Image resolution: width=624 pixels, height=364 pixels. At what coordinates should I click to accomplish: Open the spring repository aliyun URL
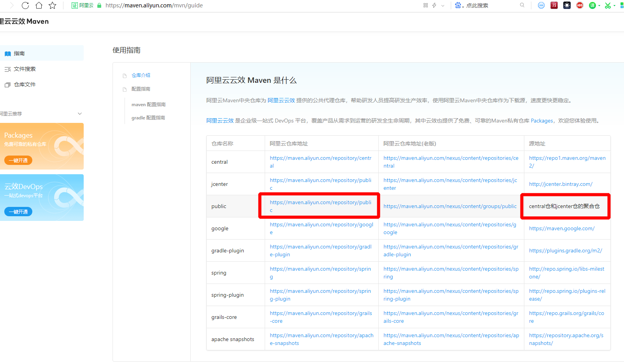pyautogui.click(x=320, y=273)
